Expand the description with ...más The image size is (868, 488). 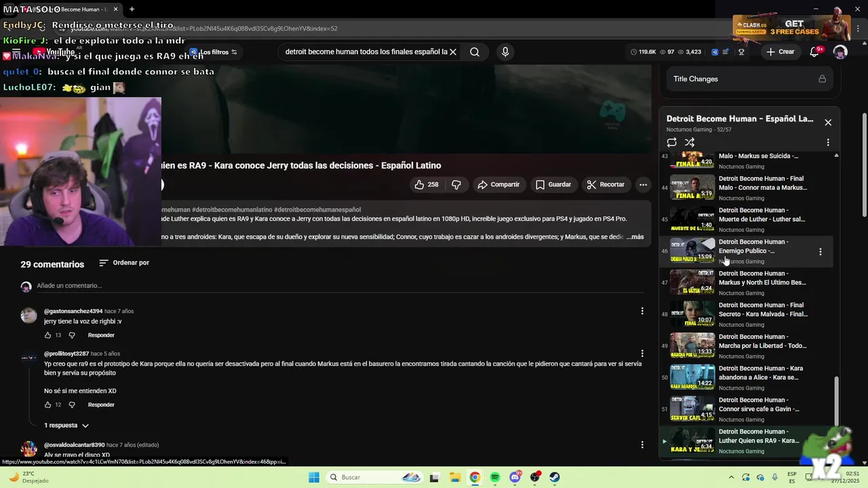point(635,237)
